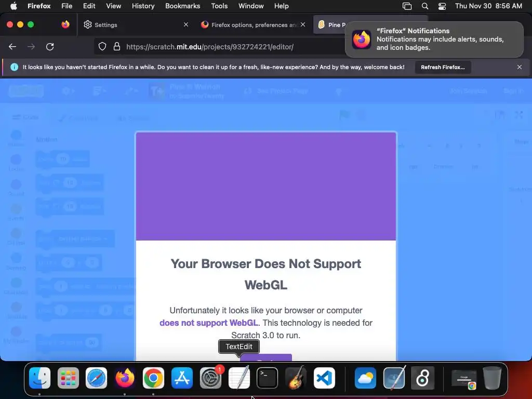Image resolution: width=532 pixels, height=399 pixels.
Task: Open the File menu
Action: (x=67, y=6)
